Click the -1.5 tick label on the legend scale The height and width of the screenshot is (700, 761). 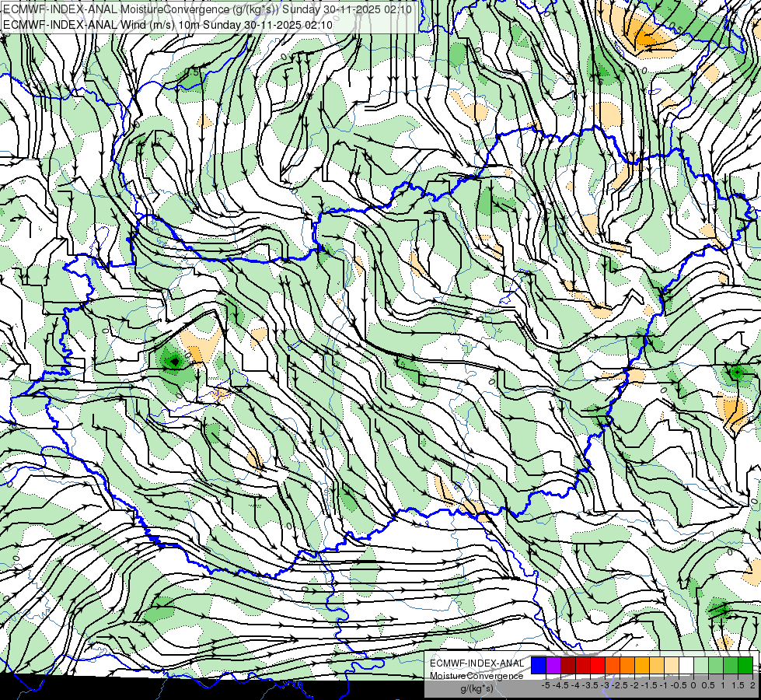pyautogui.click(x=649, y=685)
